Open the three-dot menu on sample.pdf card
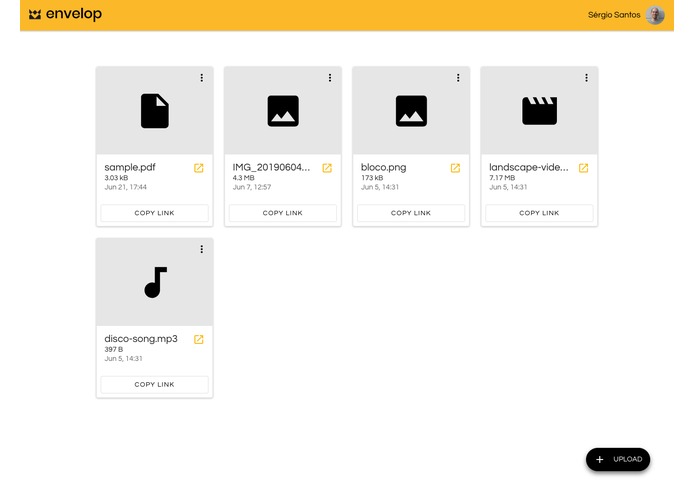 pos(202,78)
